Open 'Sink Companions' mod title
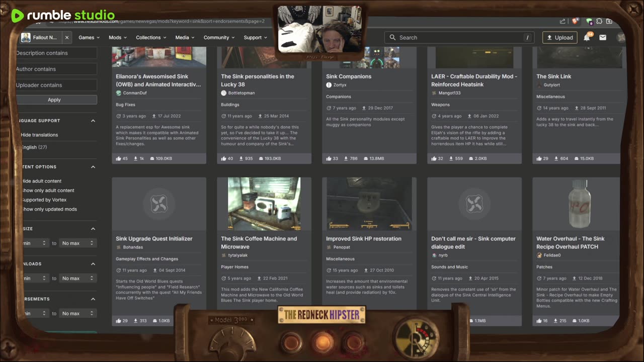Screen dimensions: 644x362 click(349, 76)
